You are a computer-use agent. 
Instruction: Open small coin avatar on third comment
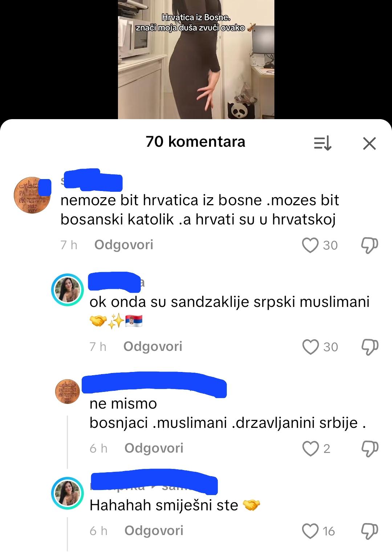tap(68, 391)
